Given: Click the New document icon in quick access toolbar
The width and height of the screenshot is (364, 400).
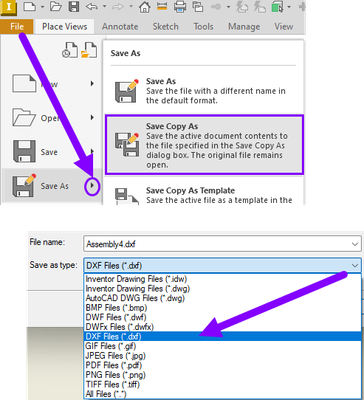Looking at the screenshot, I should (x=29, y=6).
